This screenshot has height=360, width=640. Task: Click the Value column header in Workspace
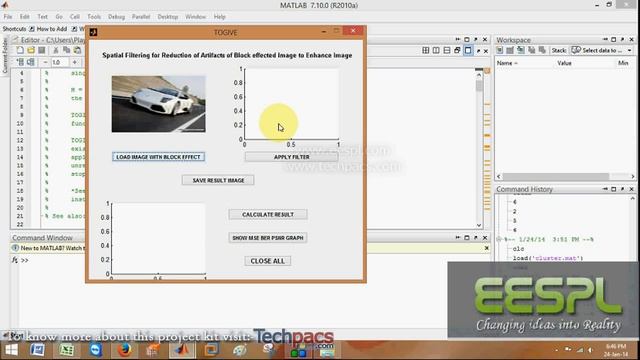(x=564, y=63)
